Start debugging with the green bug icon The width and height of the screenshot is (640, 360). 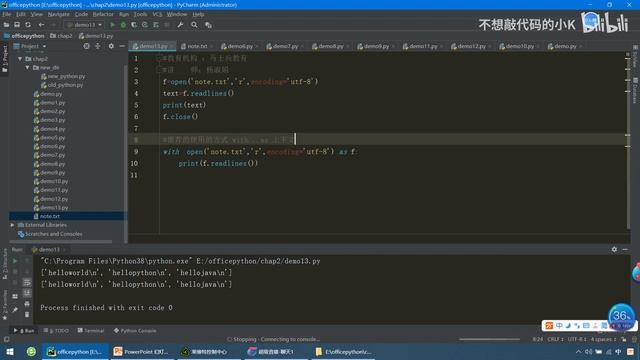coord(123,25)
